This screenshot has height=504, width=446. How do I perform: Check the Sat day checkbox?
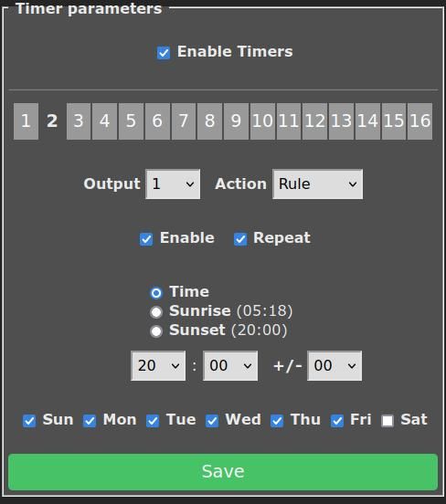[388, 421]
